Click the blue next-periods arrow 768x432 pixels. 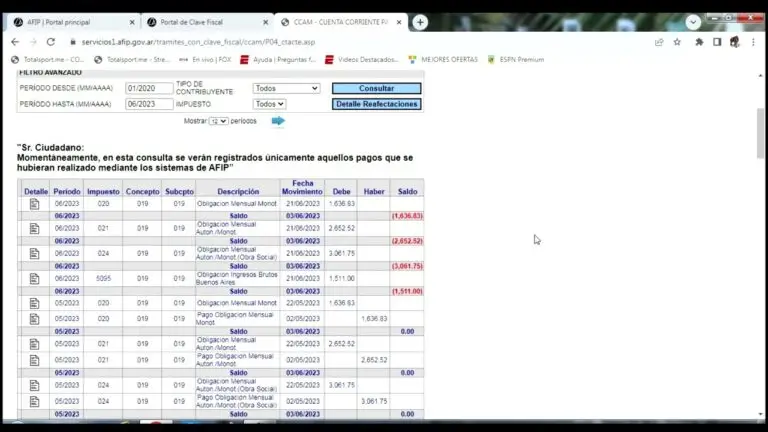(x=278, y=120)
